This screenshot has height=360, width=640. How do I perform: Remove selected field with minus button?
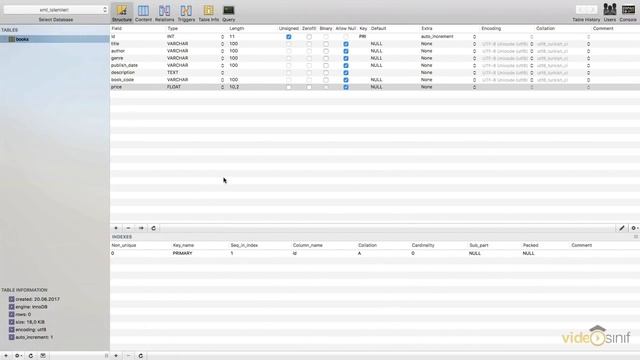pos(128,228)
